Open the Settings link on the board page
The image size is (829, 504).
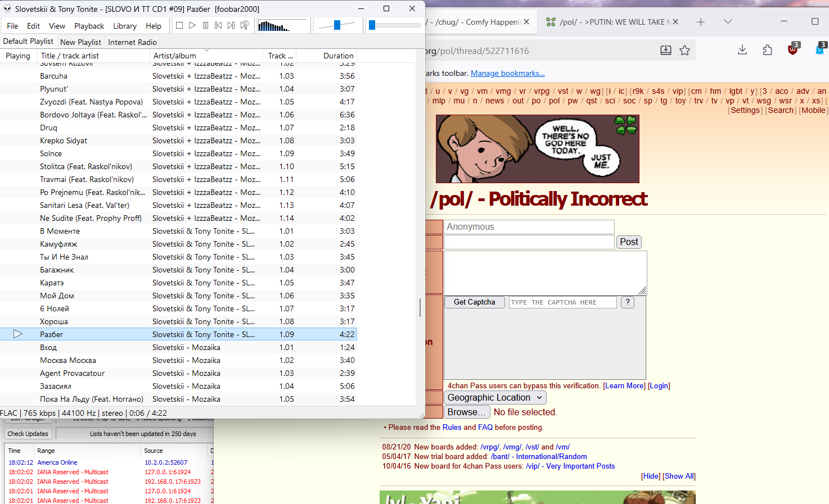click(745, 110)
